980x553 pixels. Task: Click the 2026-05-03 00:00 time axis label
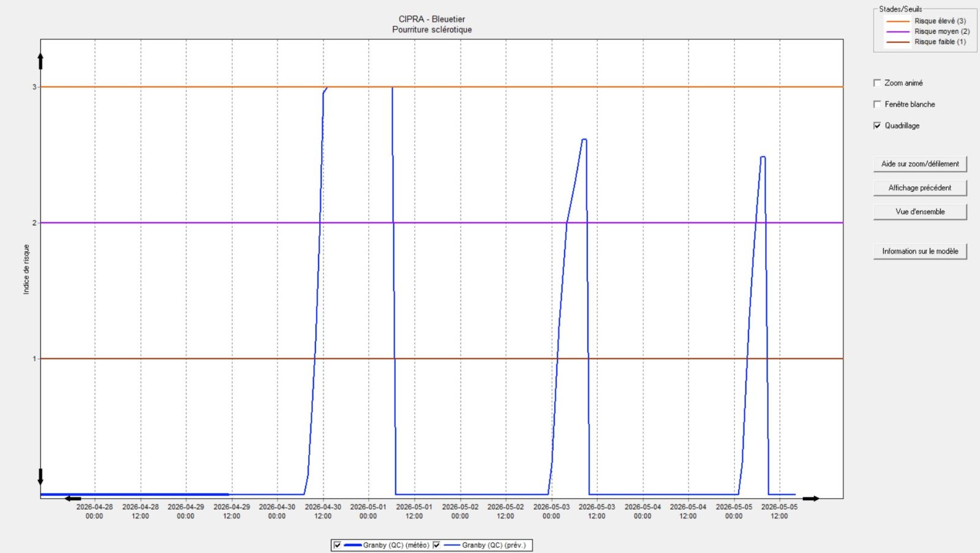click(x=551, y=511)
